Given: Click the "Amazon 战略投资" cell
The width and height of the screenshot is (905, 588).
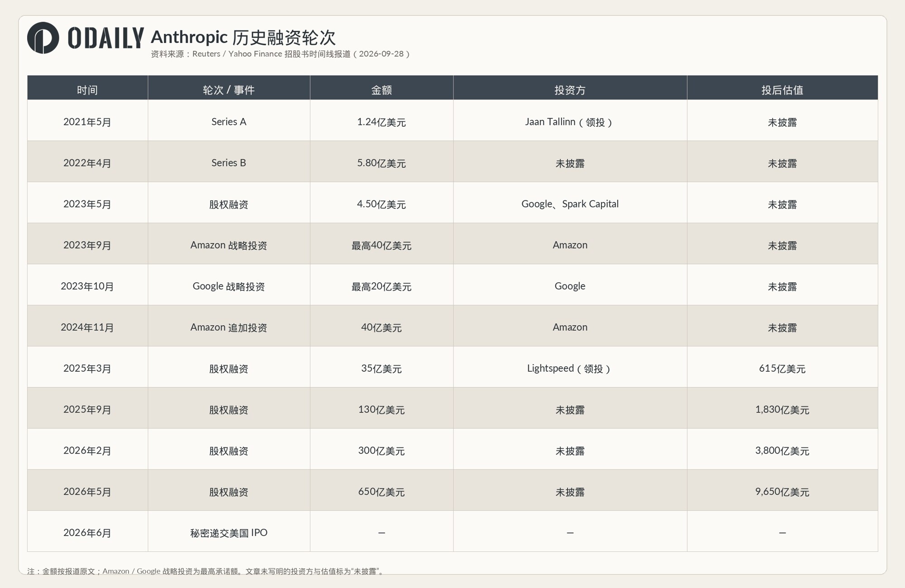Looking at the screenshot, I should coord(229,243).
